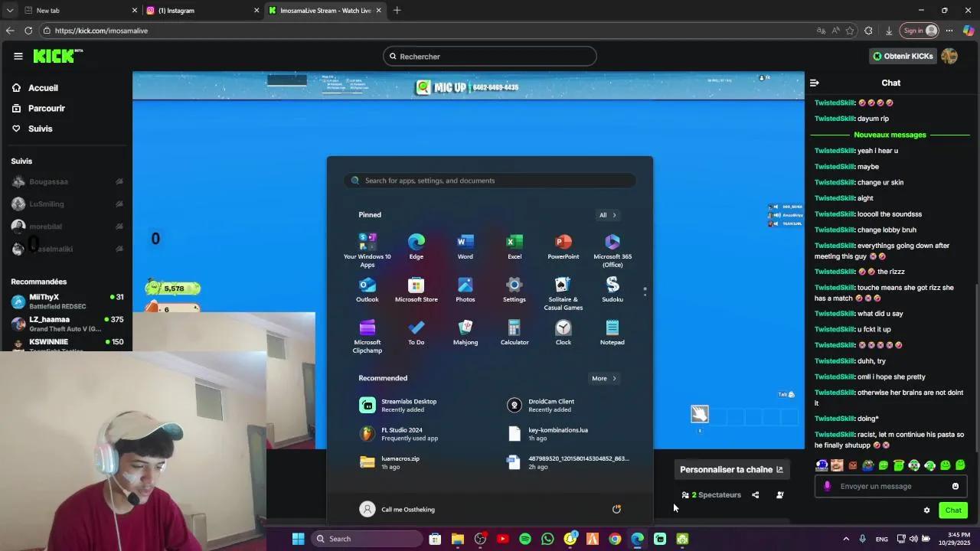Click All button in streamed Start menu
This screenshot has width=980, height=551.
[607, 215]
